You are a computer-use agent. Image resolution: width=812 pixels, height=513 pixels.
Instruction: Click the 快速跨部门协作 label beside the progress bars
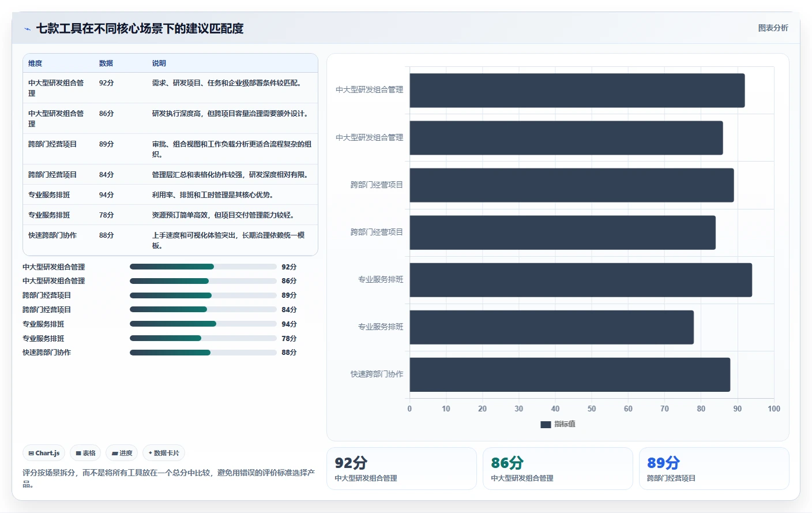(47, 353)
